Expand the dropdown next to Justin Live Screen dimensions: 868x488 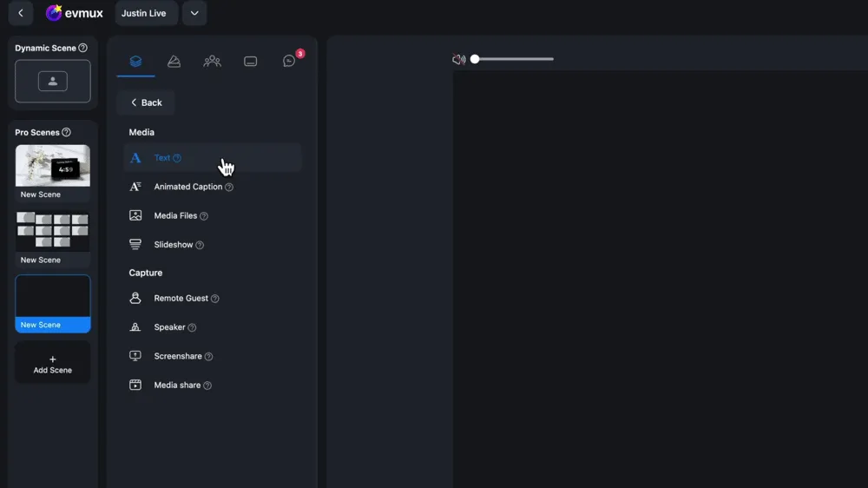[194, 13]
